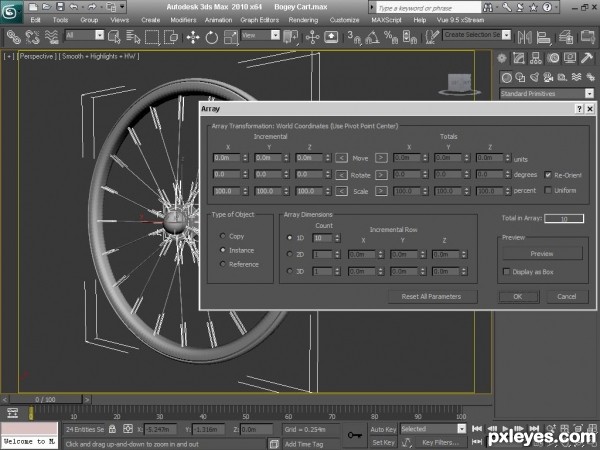Open the Utilities hammer panel tab
This screenshot has width=600, height=450.
(587, 58)
